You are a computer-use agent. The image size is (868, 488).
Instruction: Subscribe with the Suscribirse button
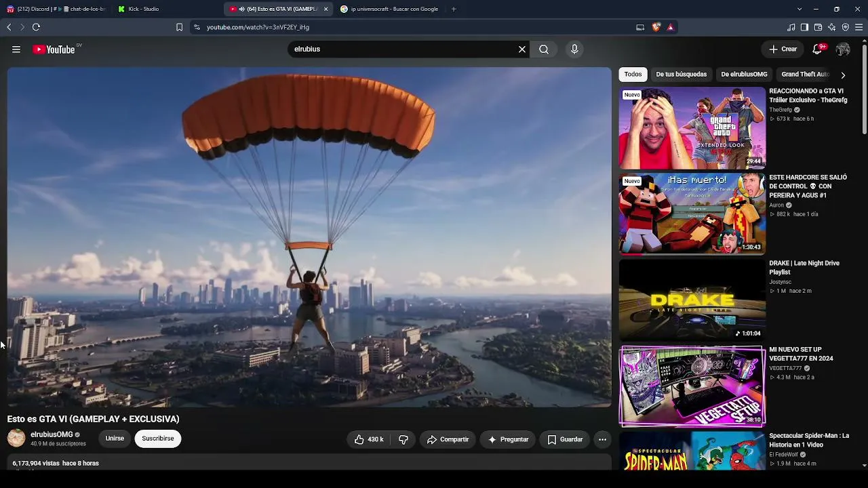coord(158,439)
